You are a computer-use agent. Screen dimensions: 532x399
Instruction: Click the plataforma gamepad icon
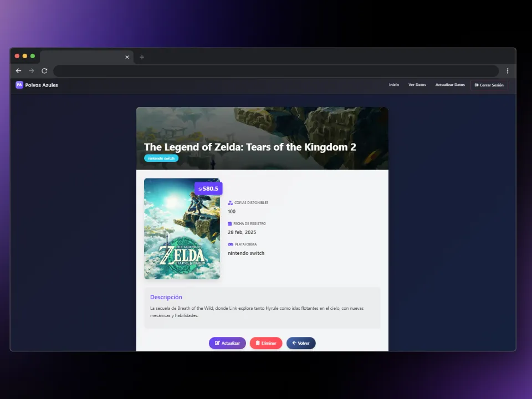tap(231, 244)
